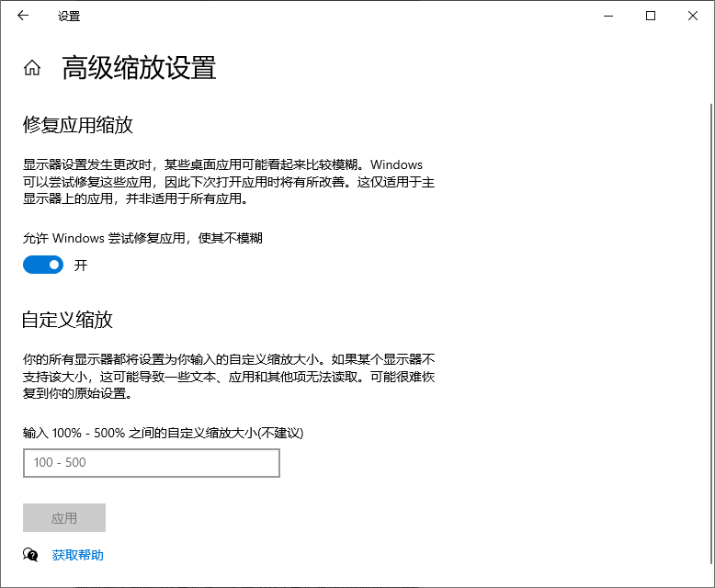Focus the 100 - 500 custom scaling field

point(152,463)
